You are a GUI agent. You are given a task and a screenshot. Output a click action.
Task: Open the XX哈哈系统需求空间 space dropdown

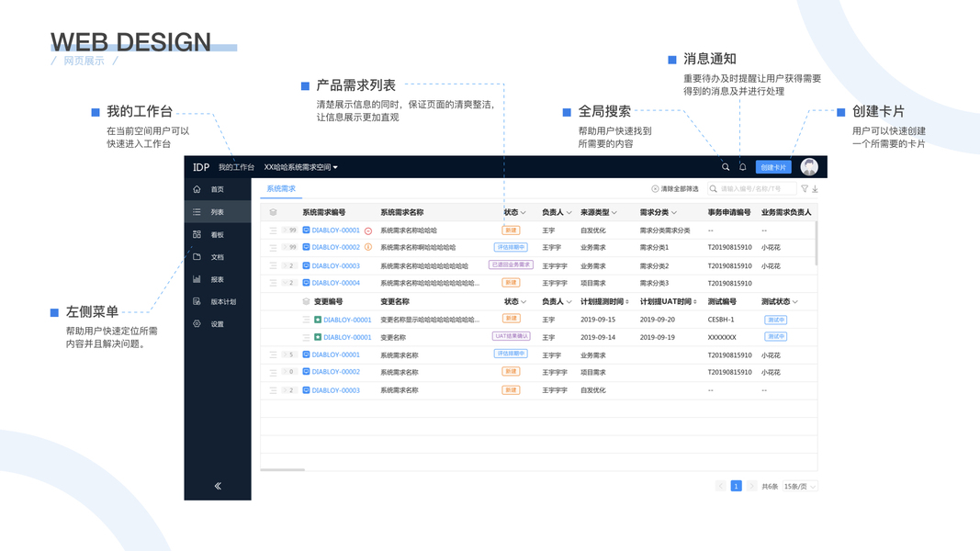300,167
